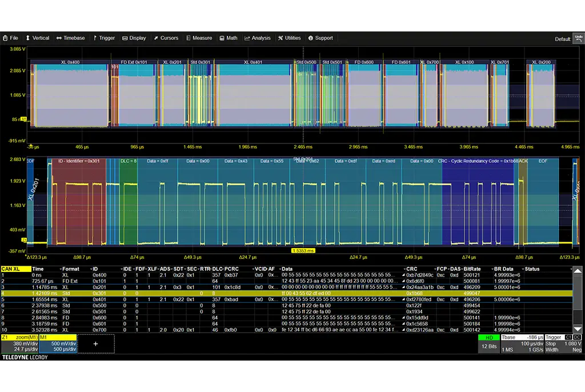Screen dimensions: 585x392
Task: Open the Trigger menu
Action: (104, 38)
